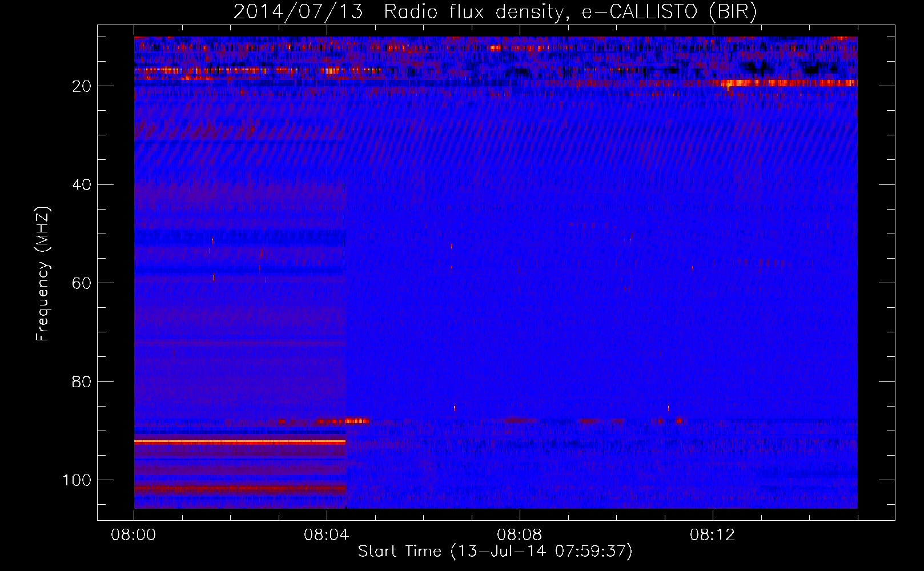Image resolution: width=924 pixels, height=571 pixels.
Task: Click the '100' frequency tick label
Action: tap(77, 480)
